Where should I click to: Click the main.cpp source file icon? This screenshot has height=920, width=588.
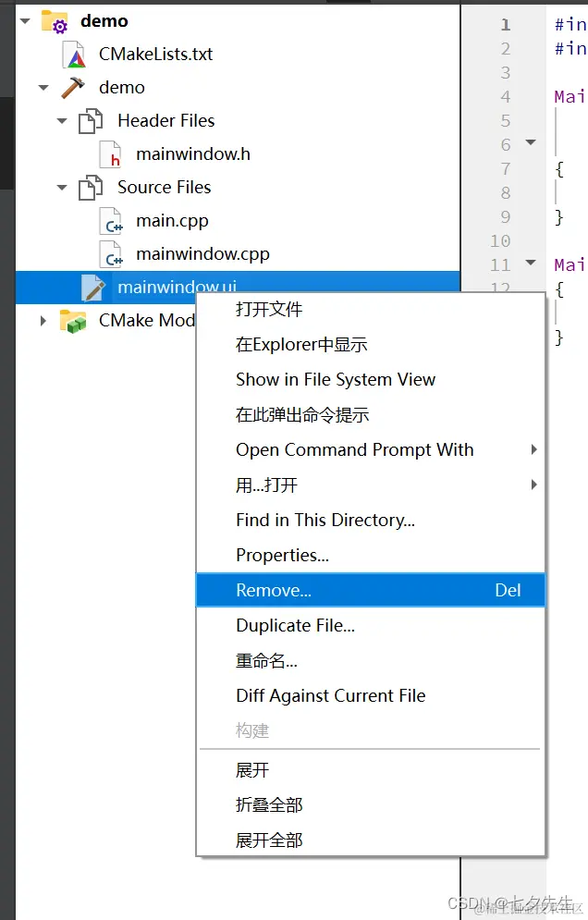coord(110,221)
